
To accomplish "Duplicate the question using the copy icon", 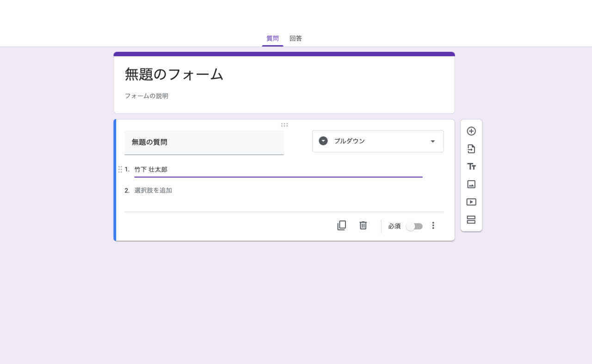I will pos(341,225).
